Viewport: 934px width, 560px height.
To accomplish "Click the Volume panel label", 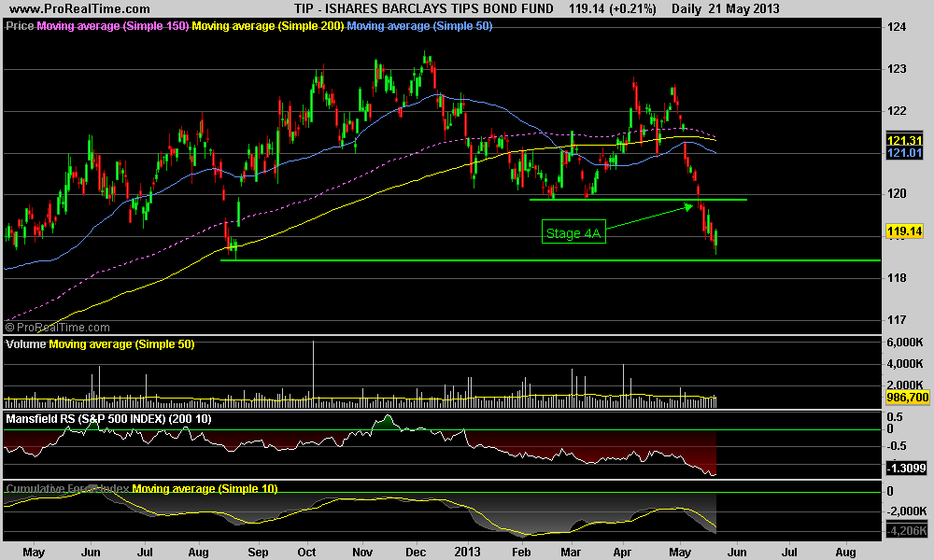I will pyautogui.click(x=25, y=344).
